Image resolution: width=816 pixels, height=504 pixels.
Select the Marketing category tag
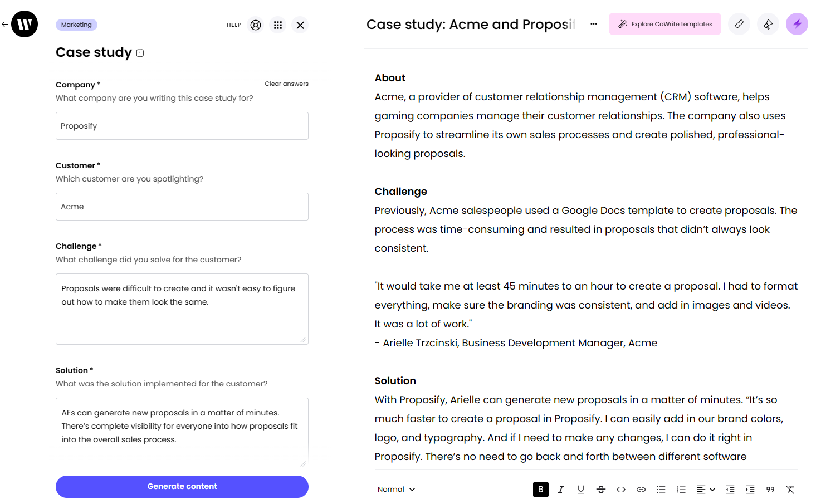point(76,25)
